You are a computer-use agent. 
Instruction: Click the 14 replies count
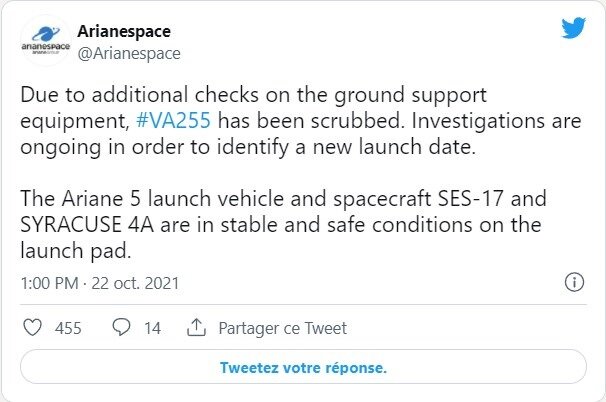click(x=153, y=328)
